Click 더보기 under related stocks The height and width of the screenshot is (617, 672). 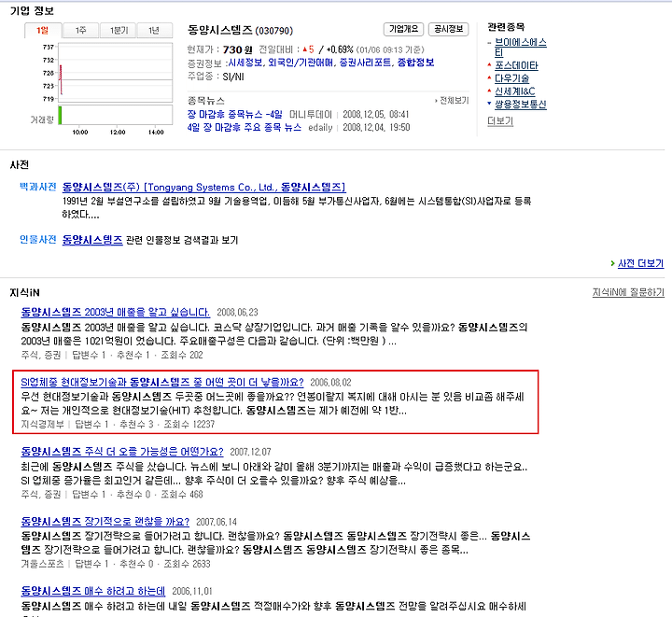pyautogui.click(x=500, y=121)
